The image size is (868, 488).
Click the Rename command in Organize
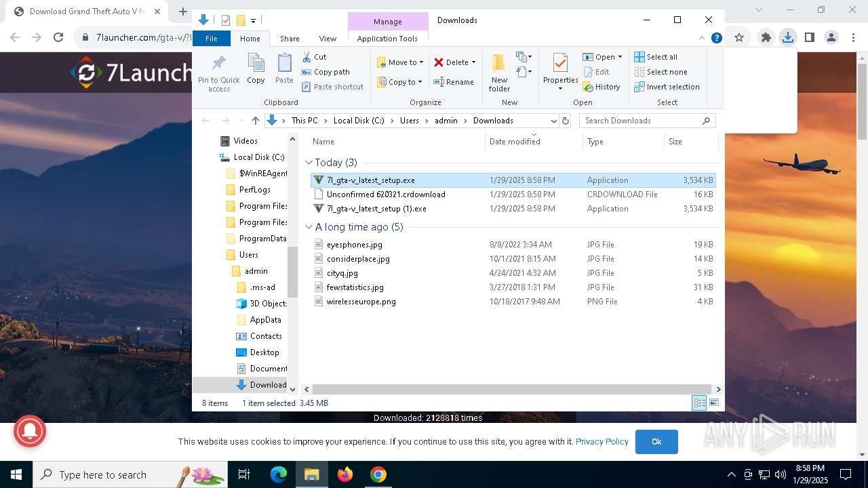[454, 82]
